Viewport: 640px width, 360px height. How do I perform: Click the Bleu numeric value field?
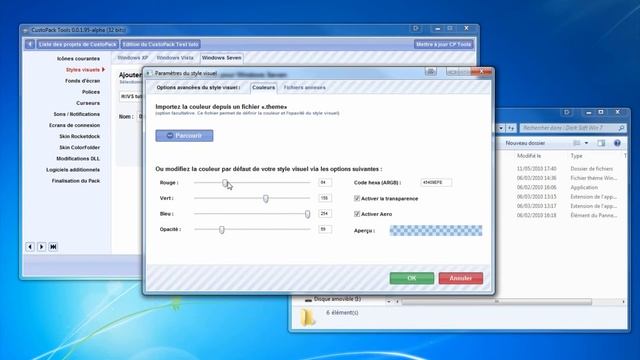coord(325,213)
